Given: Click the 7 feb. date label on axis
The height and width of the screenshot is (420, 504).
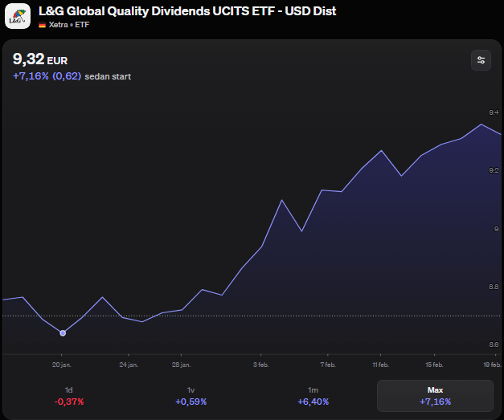Looking at the screenshot, I should [x=328, y=365].
